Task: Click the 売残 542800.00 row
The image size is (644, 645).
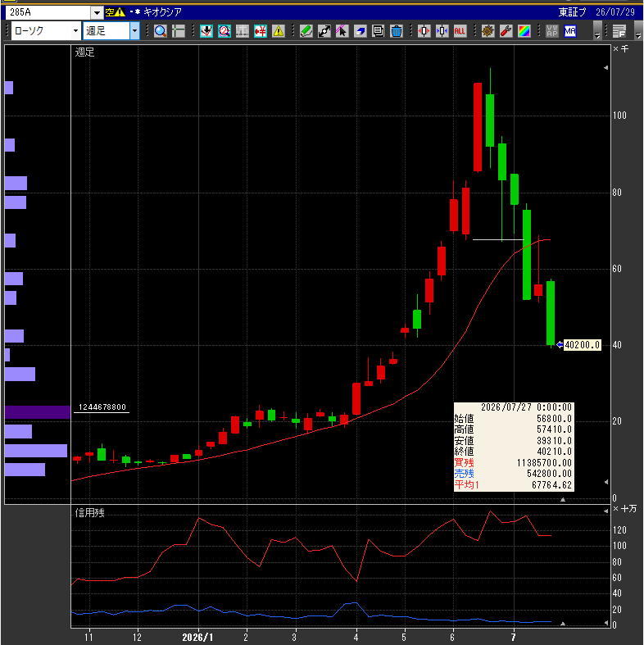Action: tap(513, 474)
